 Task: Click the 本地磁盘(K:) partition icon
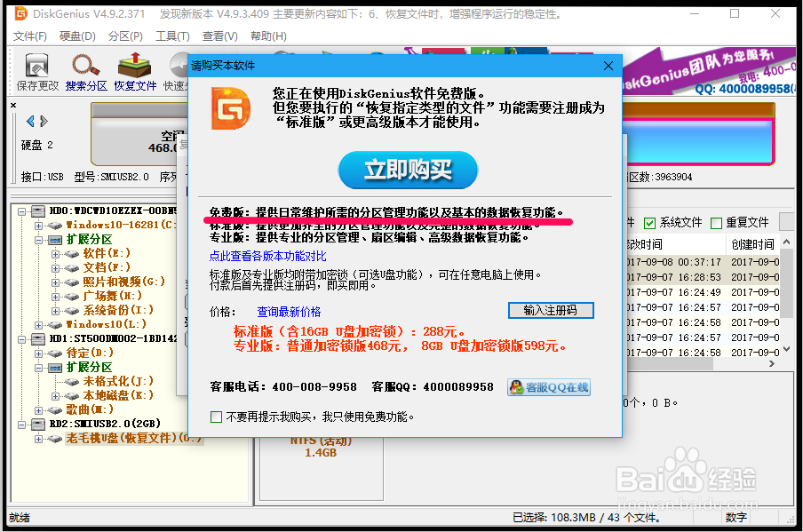(x=72, y=396)
